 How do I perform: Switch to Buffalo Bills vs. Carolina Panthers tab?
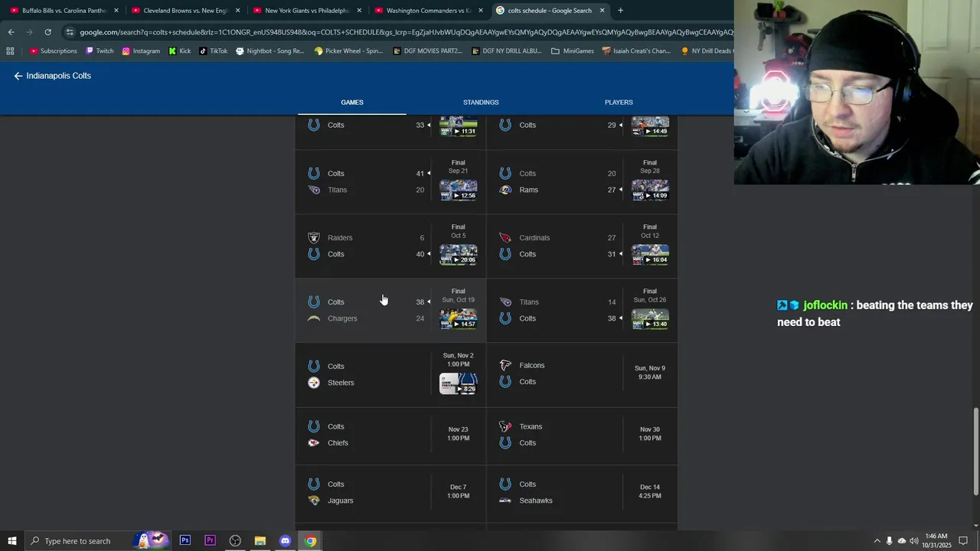(x=64, y=11)
